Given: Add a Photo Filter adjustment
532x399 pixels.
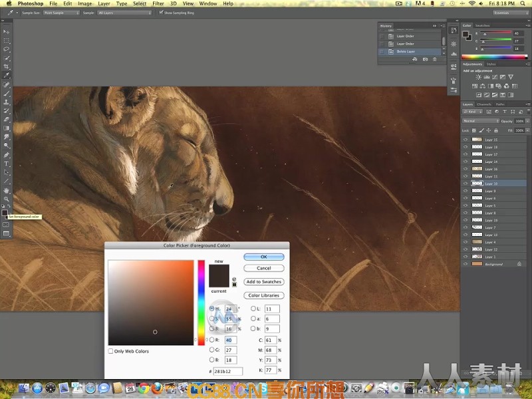Looking at the screenshot, I should tap(498, 86).
